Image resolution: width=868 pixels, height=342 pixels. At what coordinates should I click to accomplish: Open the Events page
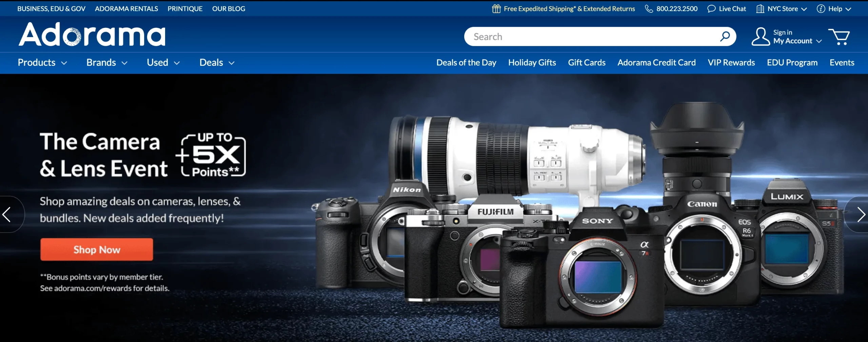click(x=842, y=63)
